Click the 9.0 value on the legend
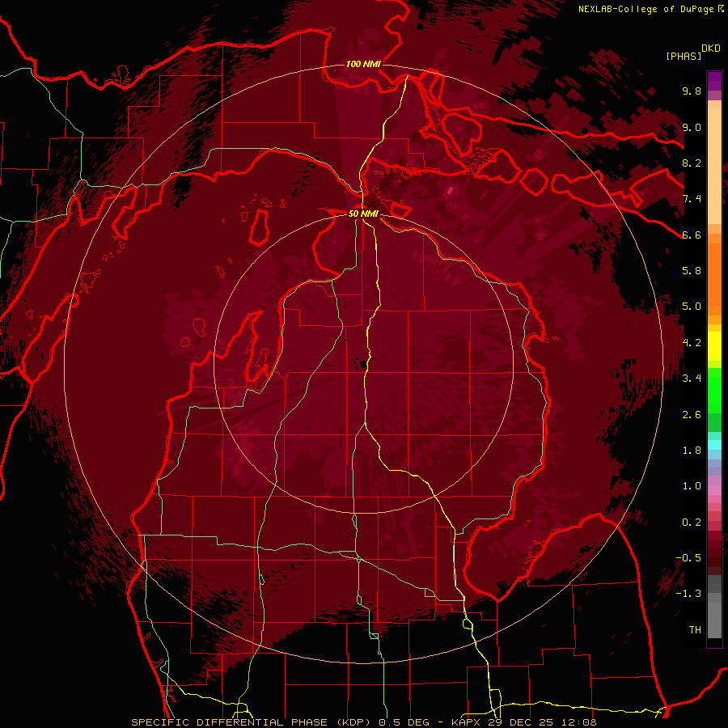This screenshot has width=728, height=728. 692,127
